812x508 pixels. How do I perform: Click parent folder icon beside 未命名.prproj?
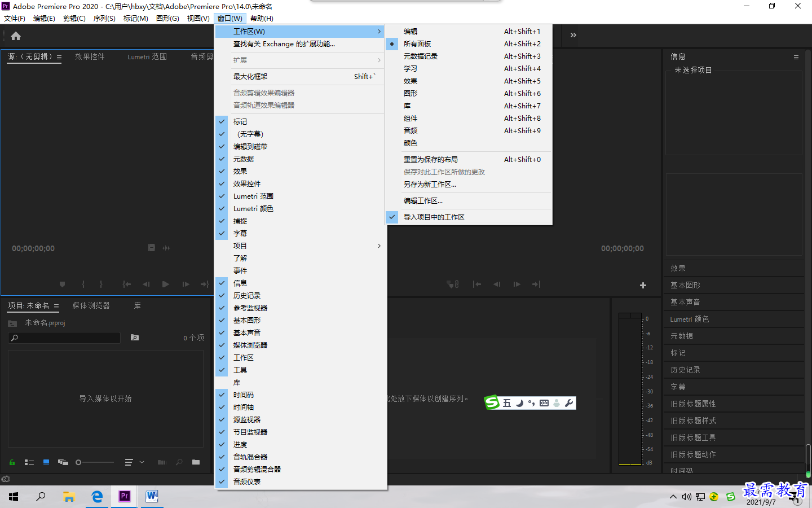tap(12, 323)
